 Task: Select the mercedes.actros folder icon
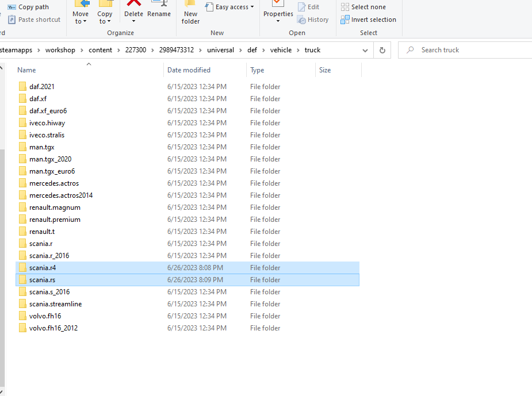point(22,183)
